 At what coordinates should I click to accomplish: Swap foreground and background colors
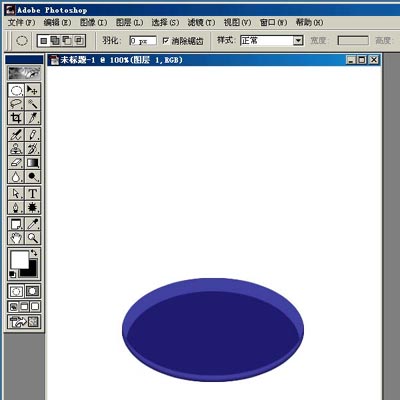click(x=34, y=253)
